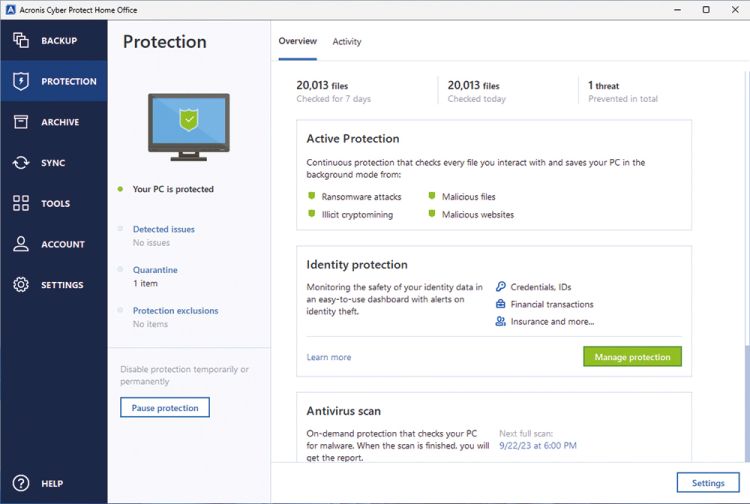Click the '20,013 files' checked for 7 days figure

click(x=322, y=86)
